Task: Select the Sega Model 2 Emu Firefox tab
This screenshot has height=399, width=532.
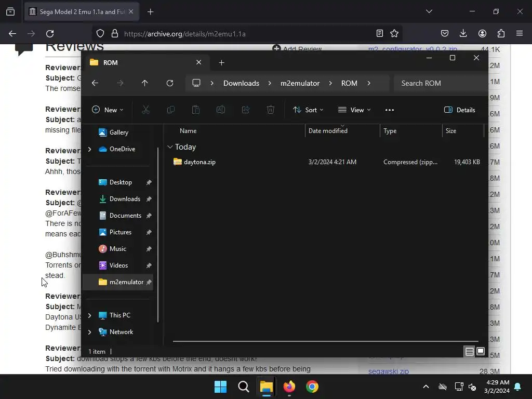Action: (82, 12)
